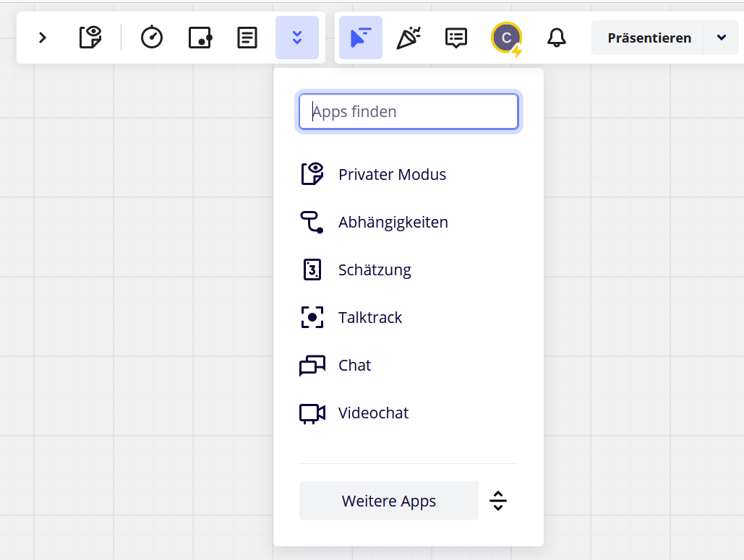Click the user avatar C
The width and height of the screenshot is (744, 560).
click(x=506, y=38)
